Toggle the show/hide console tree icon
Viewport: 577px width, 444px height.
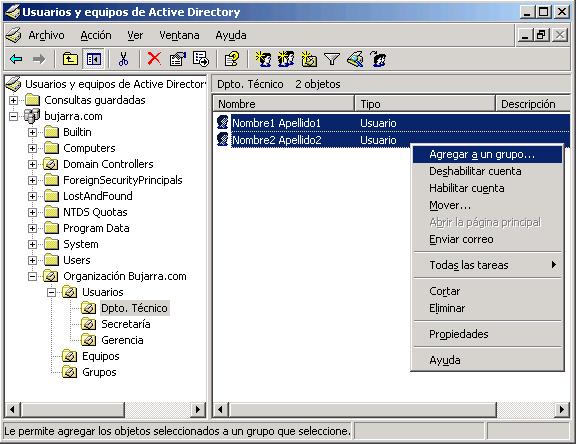click(94, 59)
